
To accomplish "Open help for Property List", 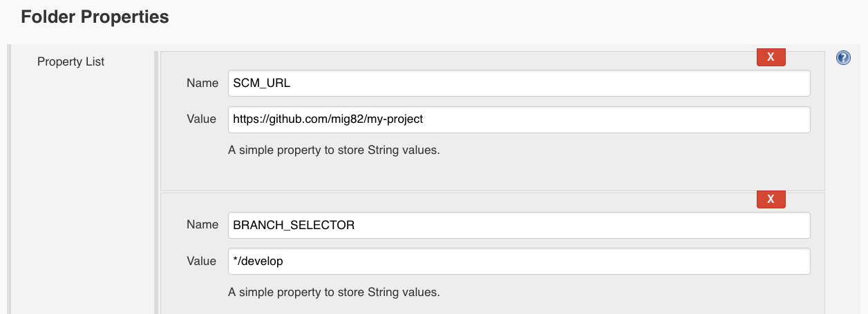I will tap(843, 58).
